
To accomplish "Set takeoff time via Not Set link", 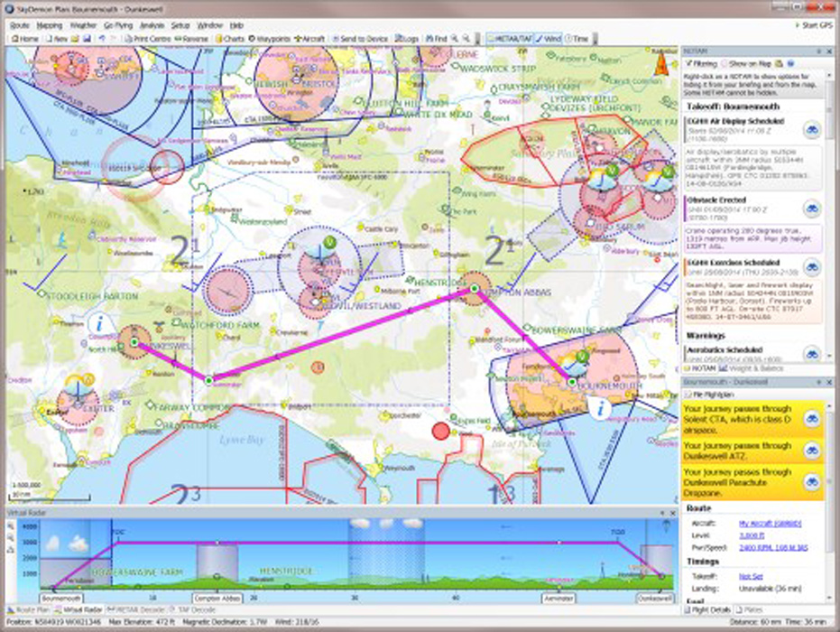I will click(751, 576).
